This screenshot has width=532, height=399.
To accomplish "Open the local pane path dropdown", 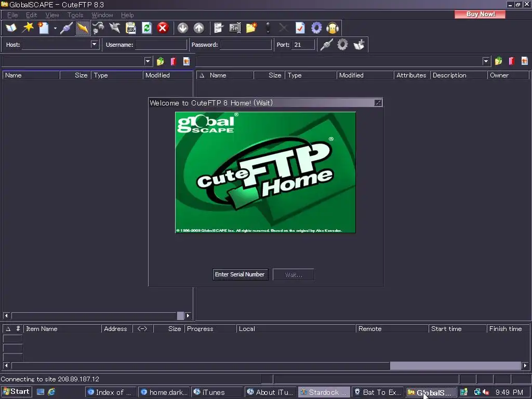I will click(x=148, y=61).
